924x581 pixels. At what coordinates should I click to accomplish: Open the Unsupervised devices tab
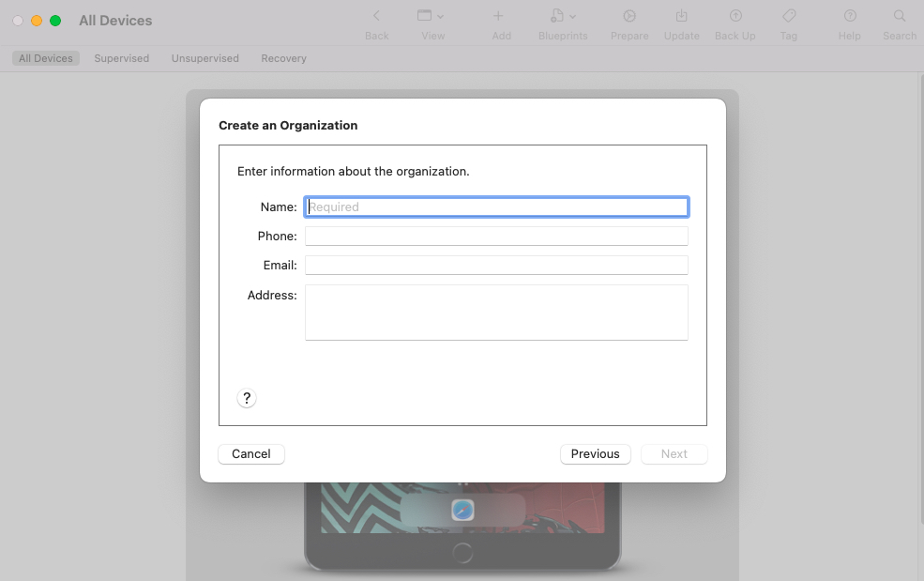[204, 57]
